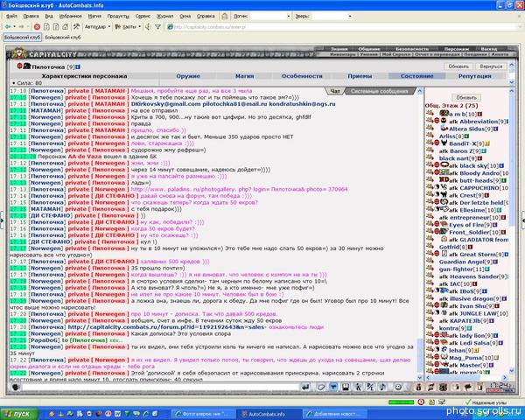The height and width of the screenshot is (420, 525).
Task: Click inside the chat message input field
Action: pos(160,387)
